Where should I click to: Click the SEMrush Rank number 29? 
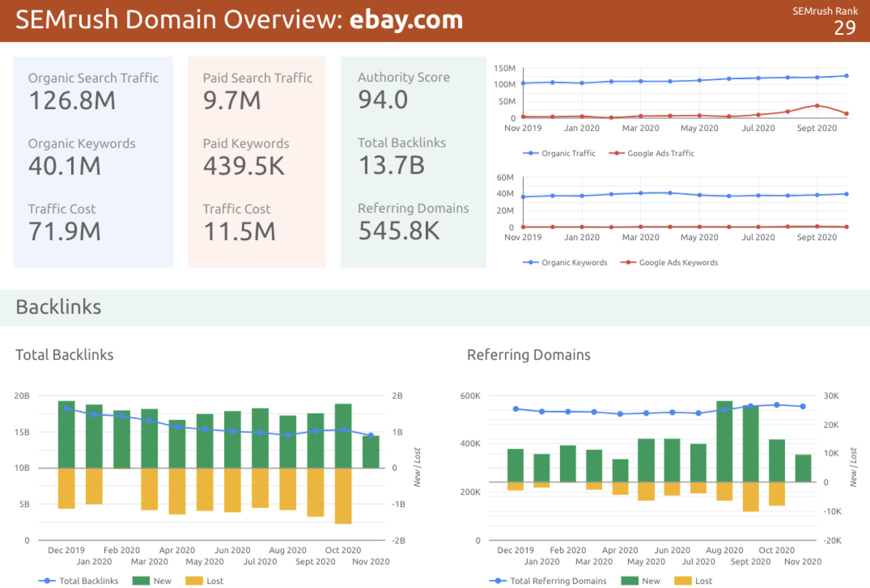tap(845, 28)
